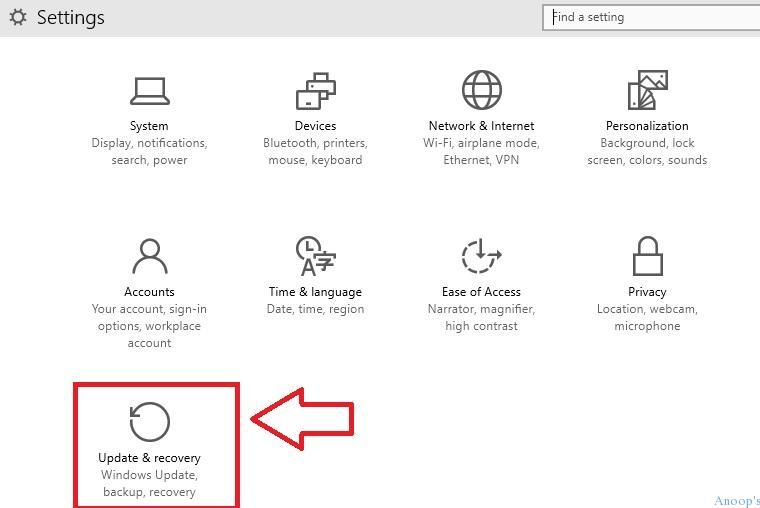
Task: Open the Time & language clock icon
Action: [316, 255]
